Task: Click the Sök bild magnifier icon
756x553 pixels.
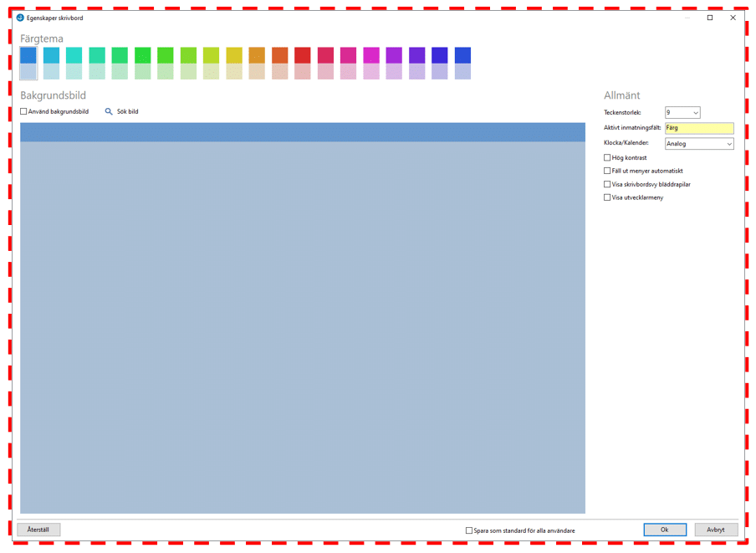Action: [109, 111]
